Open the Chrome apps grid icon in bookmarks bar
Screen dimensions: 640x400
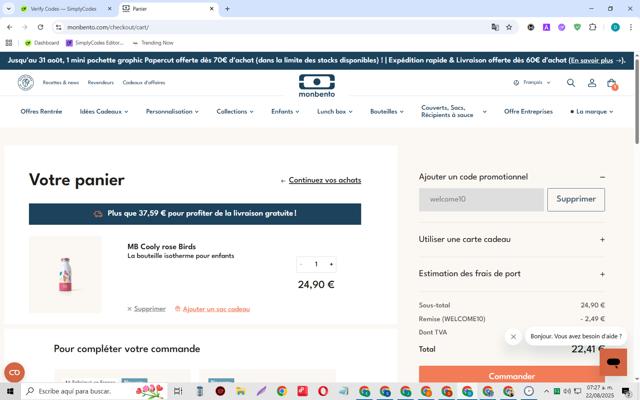pyautogui.click(x=9, y=43)
